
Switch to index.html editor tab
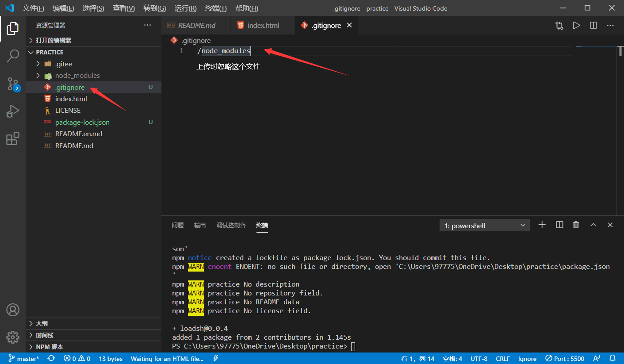pos(263,25)
